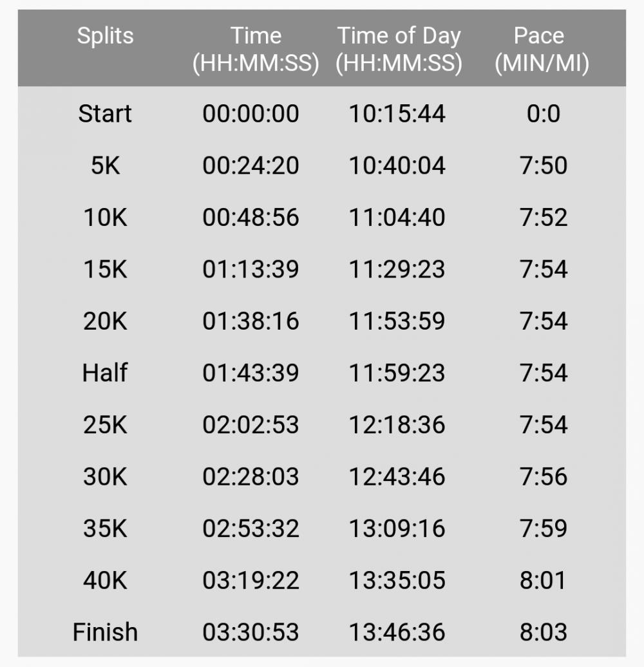
Task: Click the Time of Day column header
Action: tap(399, 49)
